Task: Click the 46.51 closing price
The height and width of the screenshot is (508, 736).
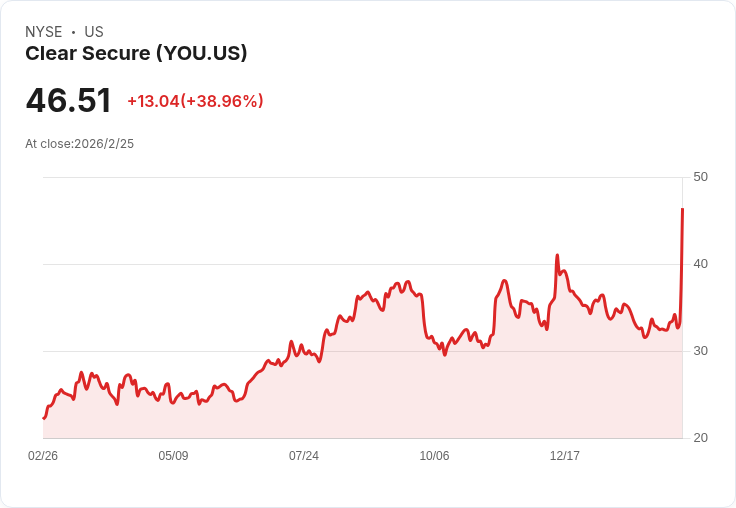Action: coord(68,101)
